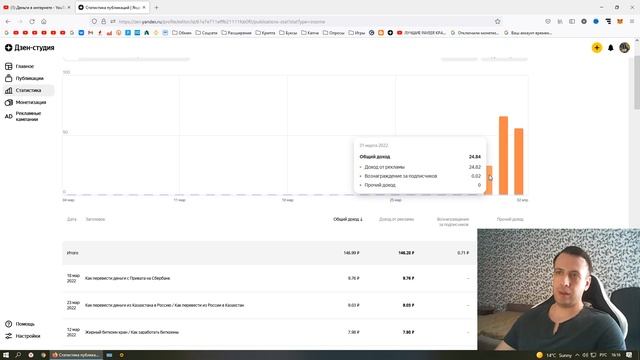This screenshot has height=360, width=640.
Task: Click the Итого summary row
Action: [269, 253]
